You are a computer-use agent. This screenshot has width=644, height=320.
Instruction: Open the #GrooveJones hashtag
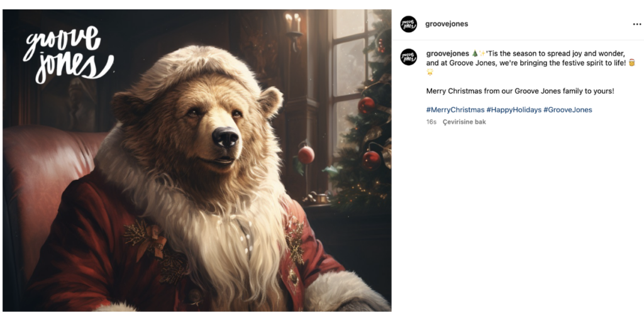pos(568,109)
